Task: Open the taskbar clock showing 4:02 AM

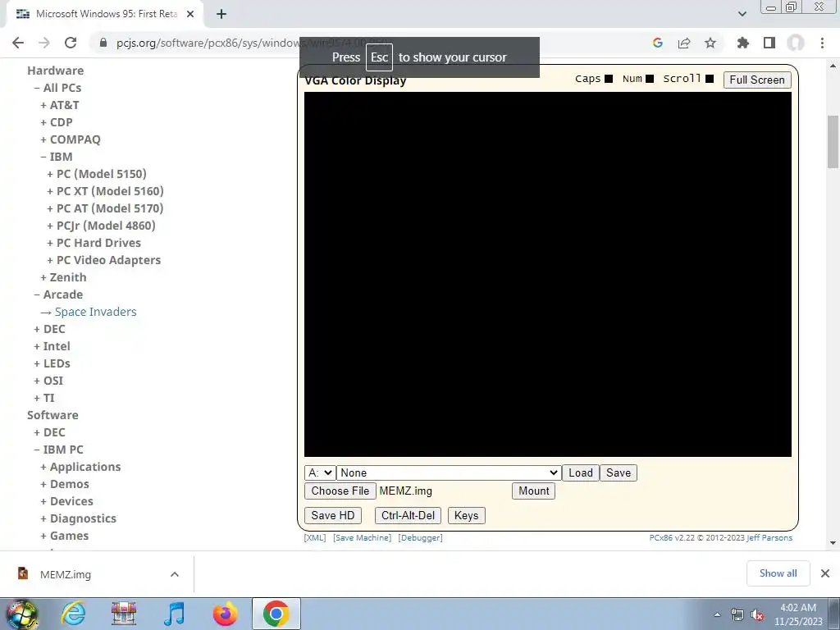Action: 798,614
